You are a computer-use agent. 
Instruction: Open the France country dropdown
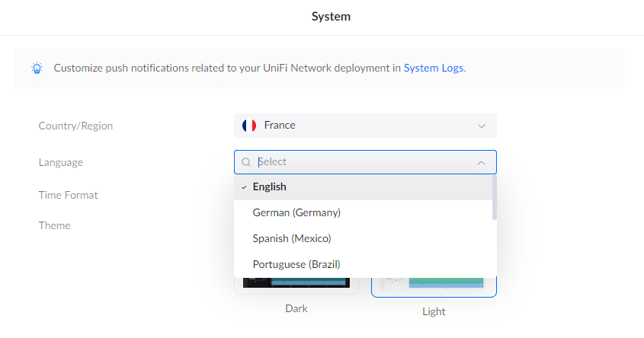coord(365,126)
